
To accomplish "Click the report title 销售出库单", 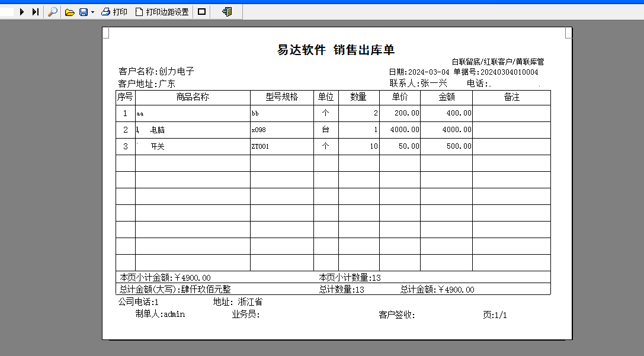I will pos(364,50).
